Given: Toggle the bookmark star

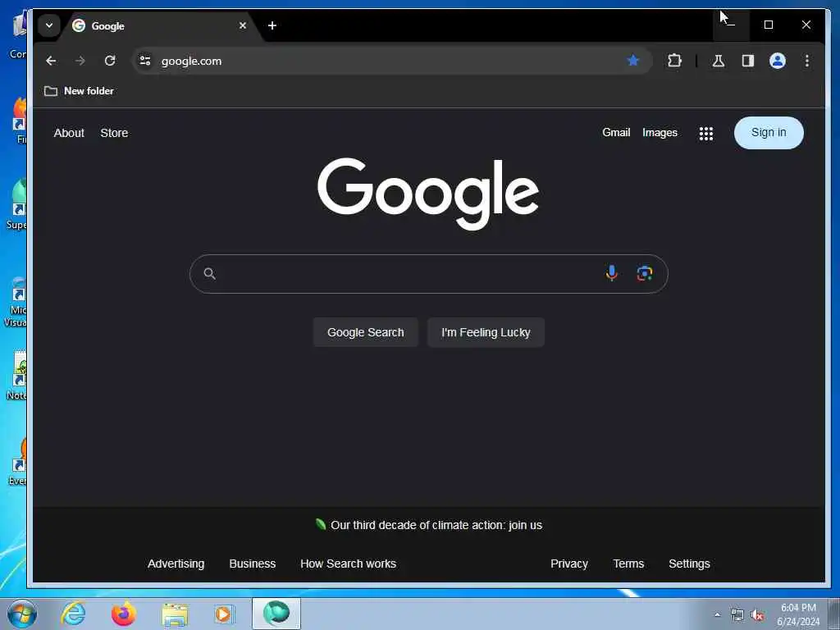Looking at the screenshot, I should 633,61.
